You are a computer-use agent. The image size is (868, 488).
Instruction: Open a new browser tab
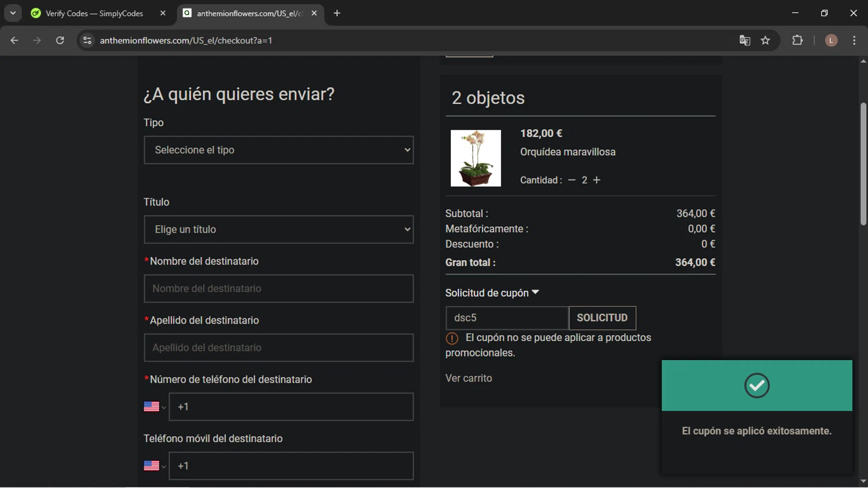337,13
